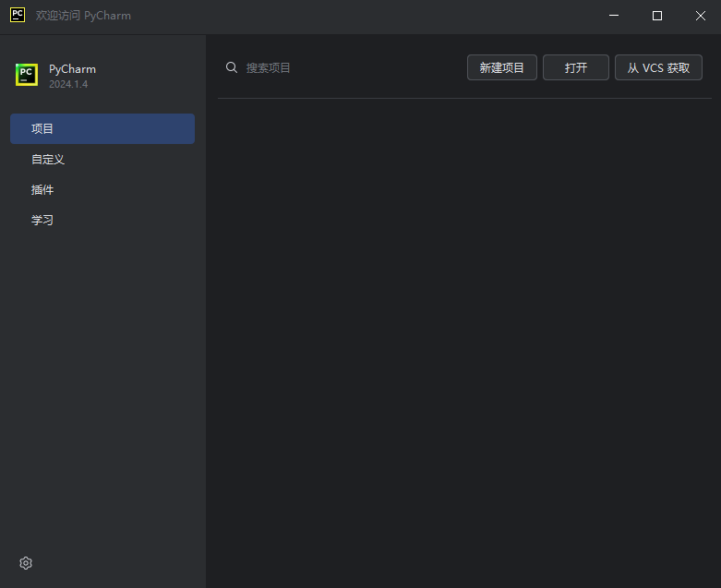Select the 项目 tab
Image resolution: width=721 pixels, height=588 pixels.
[x=102, y=128]
